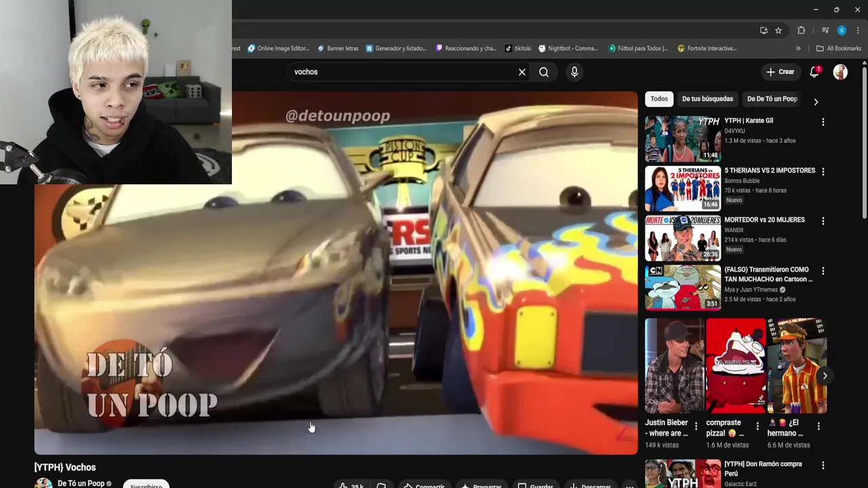Screen dimensions: 868x488
Task: Open options for 5 THERIANS video
Action: pyautogui.click(x=823, y=171)
